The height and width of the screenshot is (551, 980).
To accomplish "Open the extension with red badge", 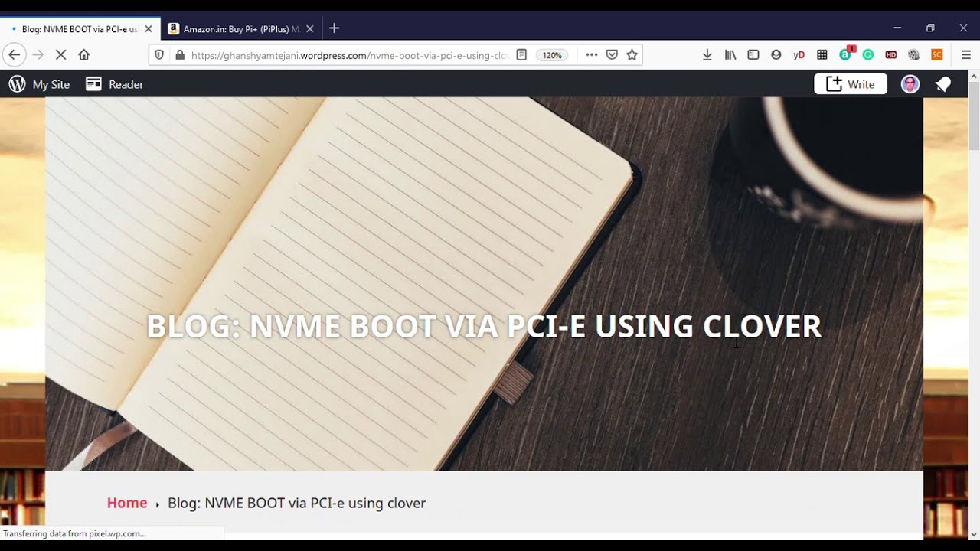I will (x=846, y=54).
